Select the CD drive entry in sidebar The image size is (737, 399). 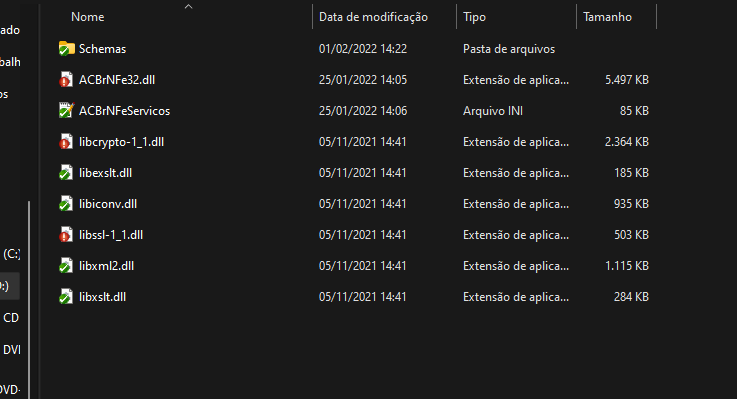coord(11,318)
